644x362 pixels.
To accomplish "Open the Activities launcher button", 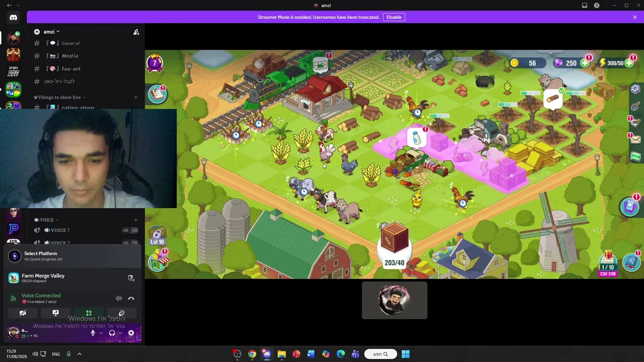I will [89, 313].
